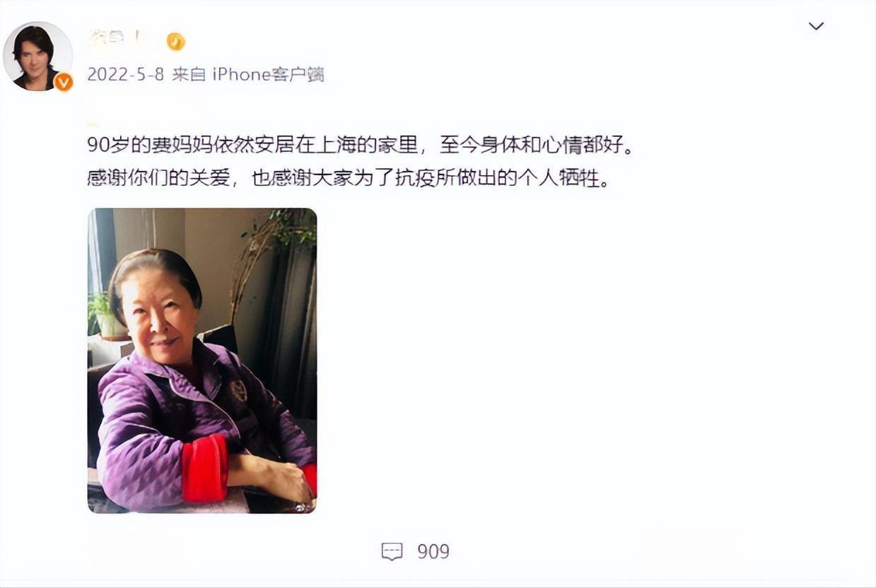Screen dimensions: 876x588
Task: Enlarge the attached photo thumbnail
Action: point(202,360)
